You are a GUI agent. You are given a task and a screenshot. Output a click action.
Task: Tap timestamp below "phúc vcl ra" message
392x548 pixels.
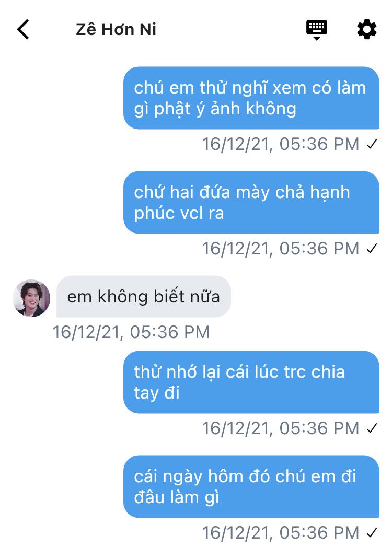pos(281,249)
